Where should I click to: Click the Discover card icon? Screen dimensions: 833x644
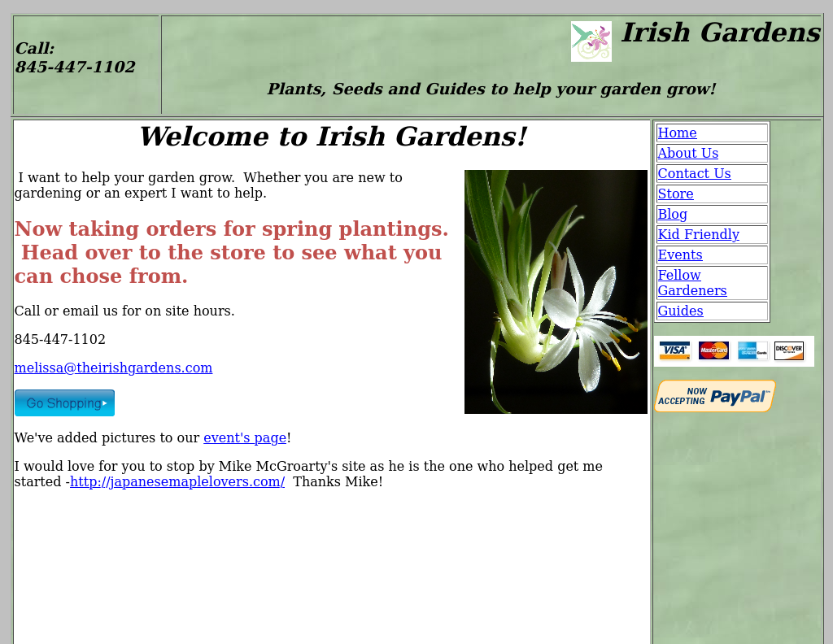point(788,350)
